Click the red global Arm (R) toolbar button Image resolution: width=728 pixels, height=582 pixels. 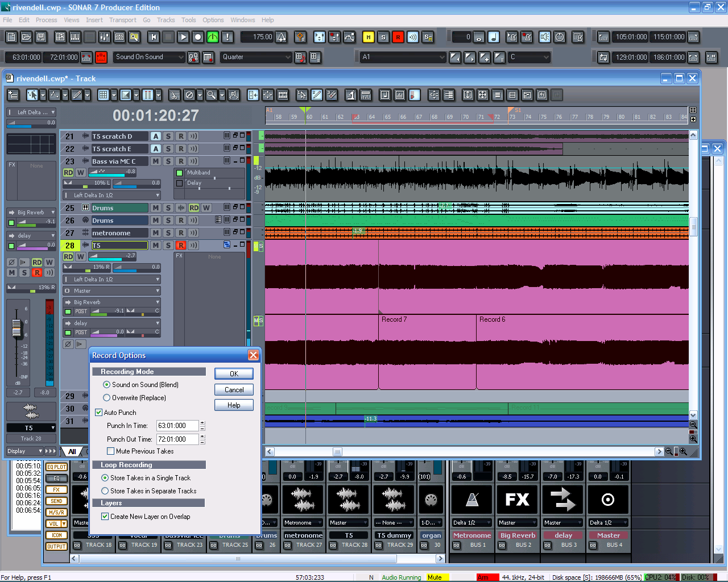click(398, 37)
